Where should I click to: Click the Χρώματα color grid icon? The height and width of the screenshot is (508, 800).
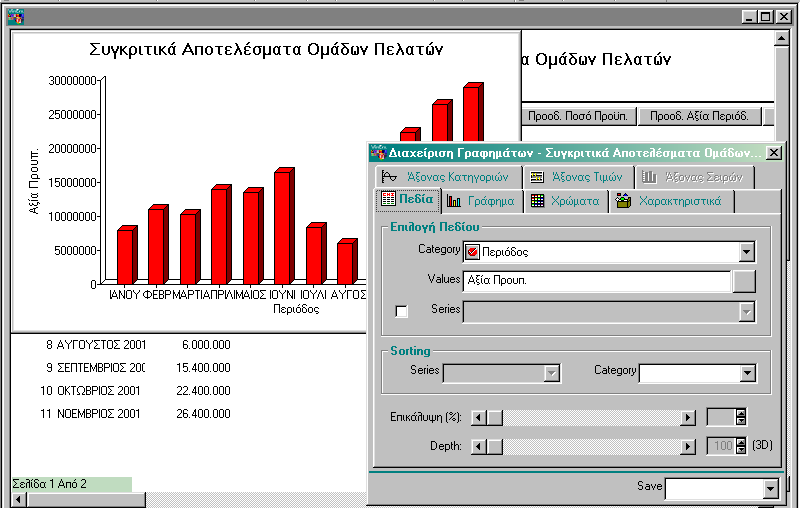537,201
